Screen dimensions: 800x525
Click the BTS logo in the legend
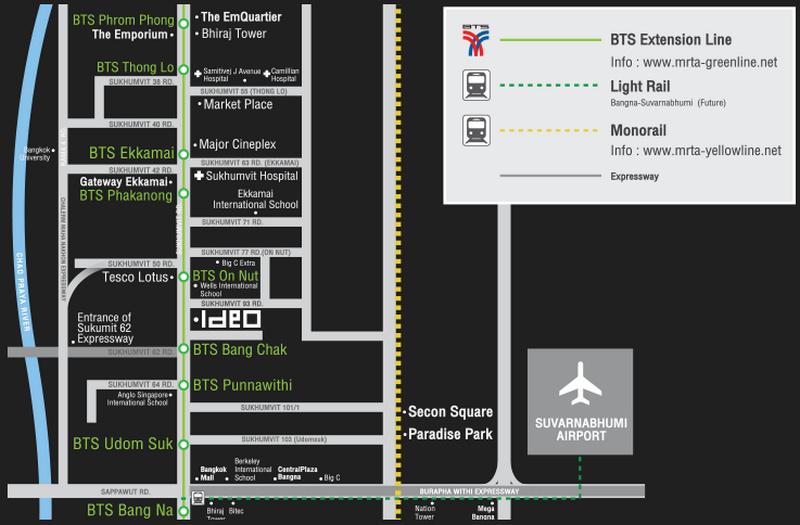point(476,40)
